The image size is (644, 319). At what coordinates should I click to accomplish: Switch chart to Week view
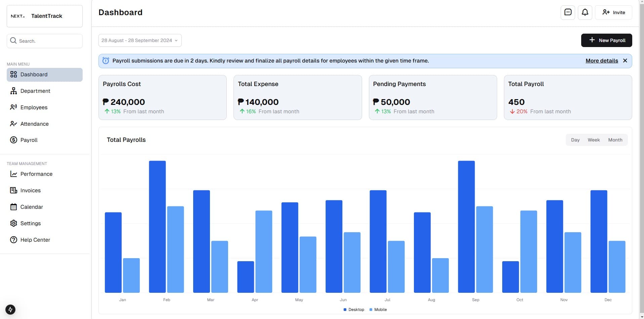(594, 140)
